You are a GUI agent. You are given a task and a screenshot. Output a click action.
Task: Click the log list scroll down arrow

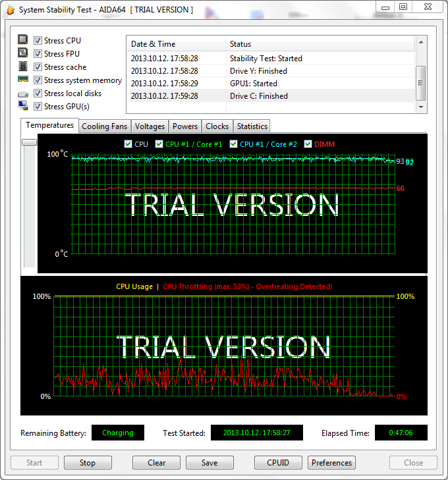click(x=421, y=107)
